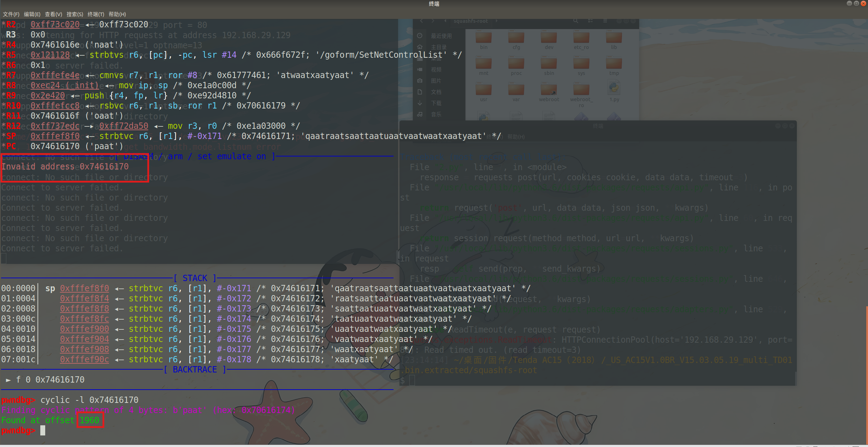868x447 pixels.
Task: Toggle list view in the file manager
Action: tap(590, 21)
